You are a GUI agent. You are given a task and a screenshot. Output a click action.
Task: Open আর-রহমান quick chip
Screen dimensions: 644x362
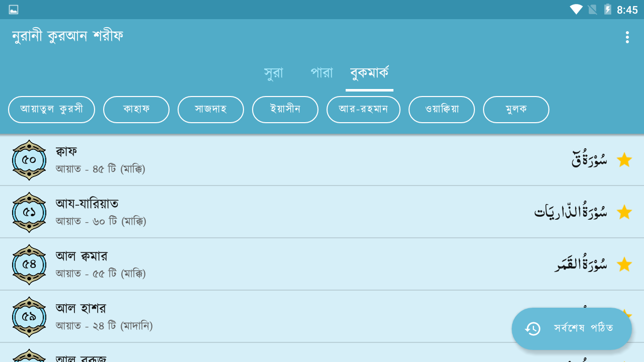click(x=363, y=110)
